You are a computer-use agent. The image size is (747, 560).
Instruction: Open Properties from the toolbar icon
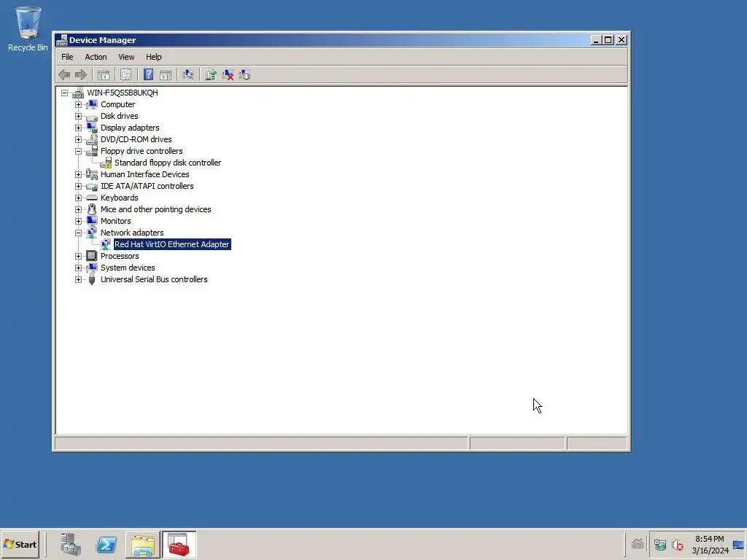pyautogui.click(x=125, y=75)
